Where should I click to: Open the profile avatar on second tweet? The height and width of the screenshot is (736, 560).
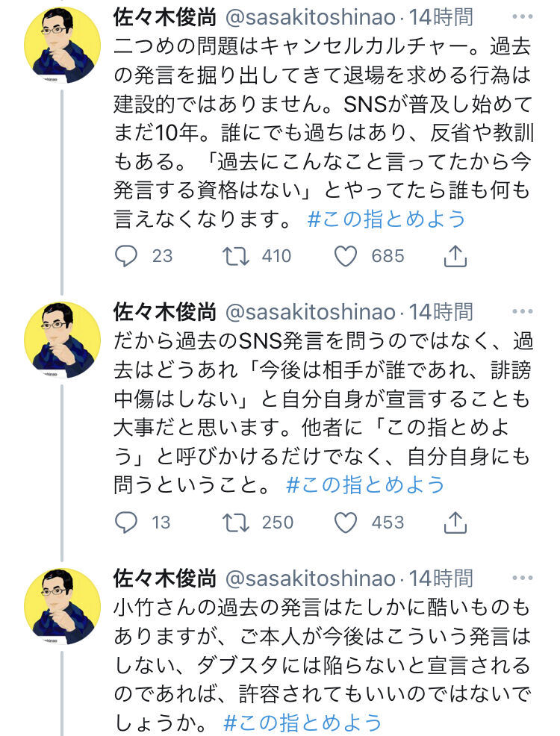(x=63, y=340)
